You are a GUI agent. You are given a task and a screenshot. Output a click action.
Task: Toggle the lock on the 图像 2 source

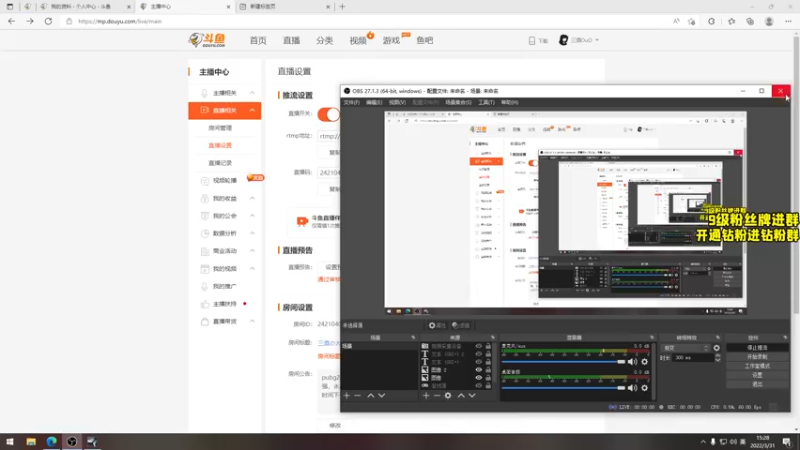(x=488, y=369)
